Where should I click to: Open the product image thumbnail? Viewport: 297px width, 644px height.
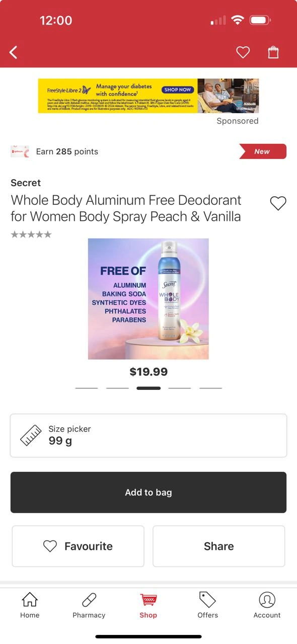[x=148, y=299]
